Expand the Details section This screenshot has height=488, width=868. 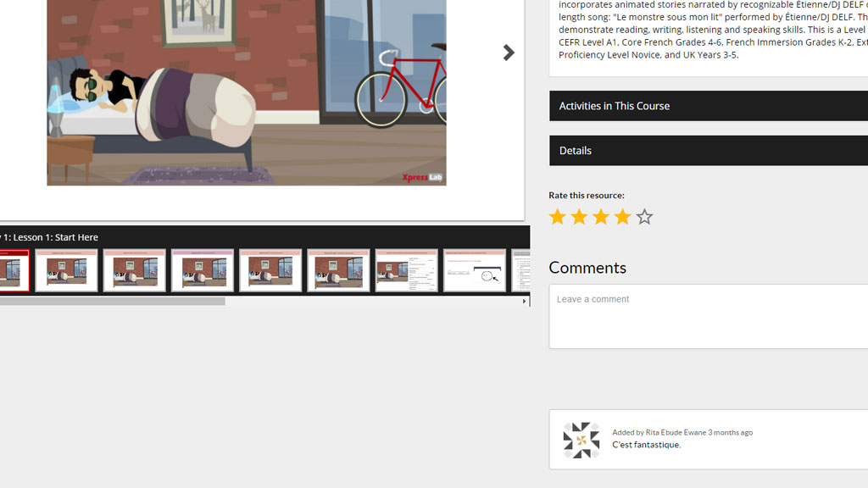[709, 151]
